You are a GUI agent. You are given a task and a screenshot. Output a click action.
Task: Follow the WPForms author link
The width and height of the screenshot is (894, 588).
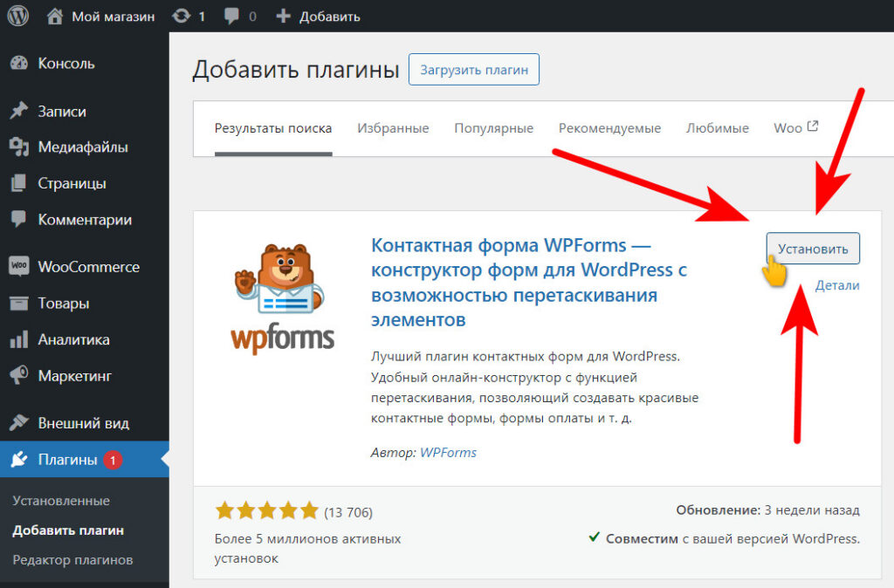point(449,453)
